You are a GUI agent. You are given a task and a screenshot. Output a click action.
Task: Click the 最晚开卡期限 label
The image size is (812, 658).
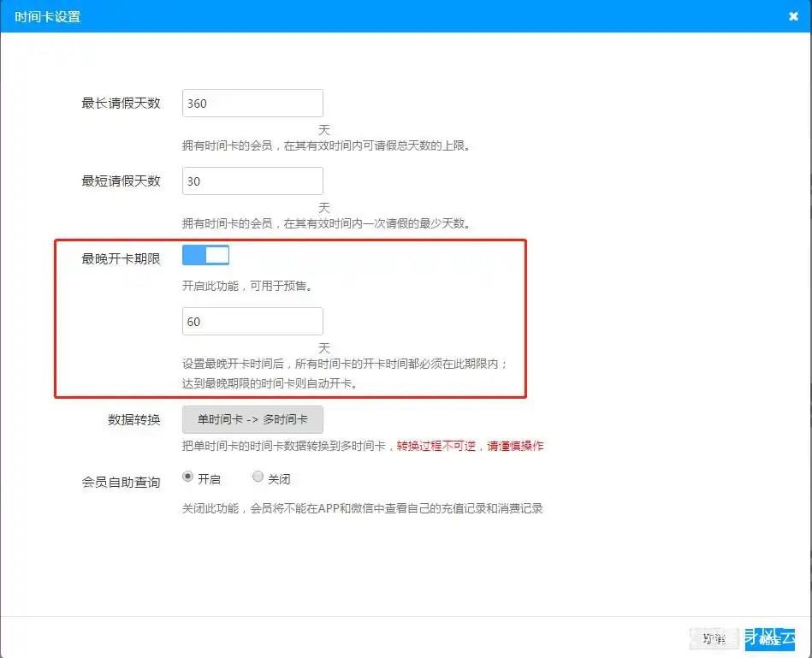122,259
